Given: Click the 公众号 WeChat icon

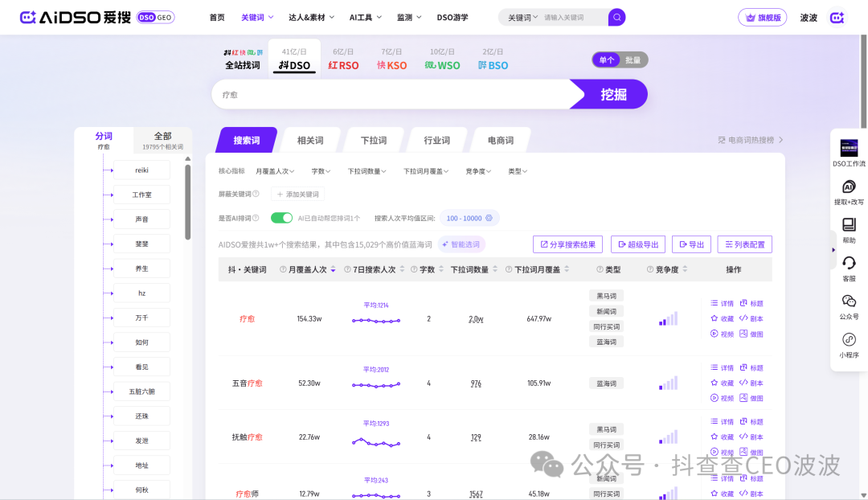Looking at the screenshot, I should 849,301.
